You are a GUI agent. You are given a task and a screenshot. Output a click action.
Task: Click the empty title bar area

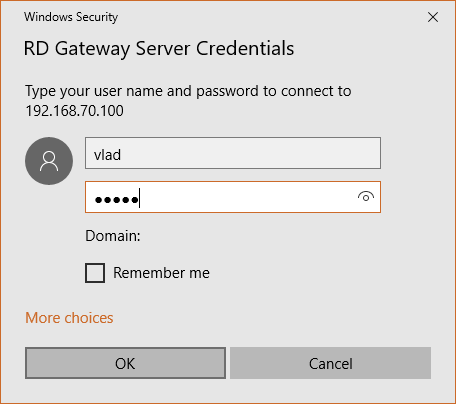point(270,17)
